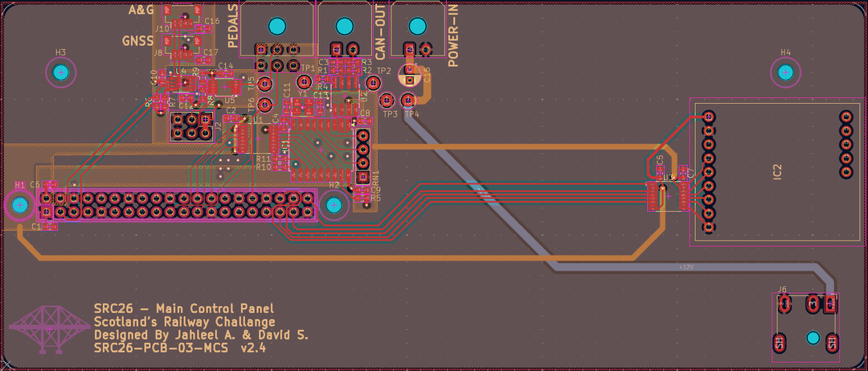The height and width of the screenshot is (371, 868).
Task: Select the POWER-IN silkscreen label
Action: [x=453, y=35]
